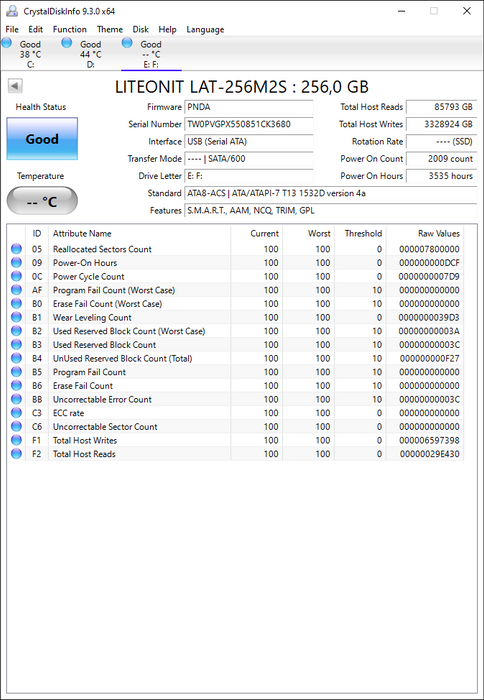Click the Attribute Name column header
The width and height of the screenshot is (484, 700).
click(140, 233)
